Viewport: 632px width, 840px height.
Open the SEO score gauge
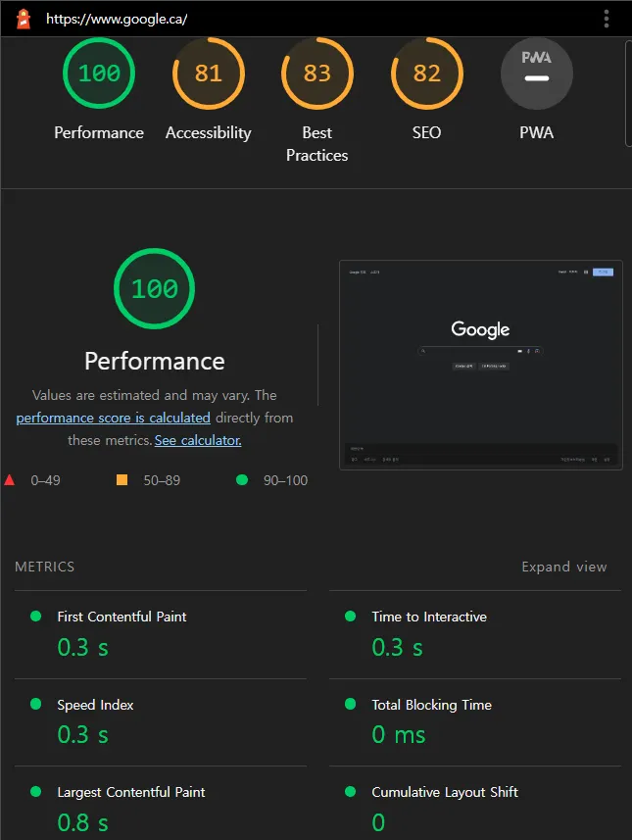[x=426, y=74]
